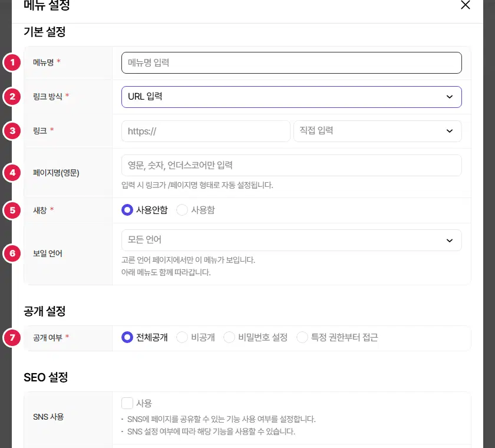Open the 모든 언어 dropdown
Image resolution: width=495 pixels, height=448 pixels.
(291, 241)
